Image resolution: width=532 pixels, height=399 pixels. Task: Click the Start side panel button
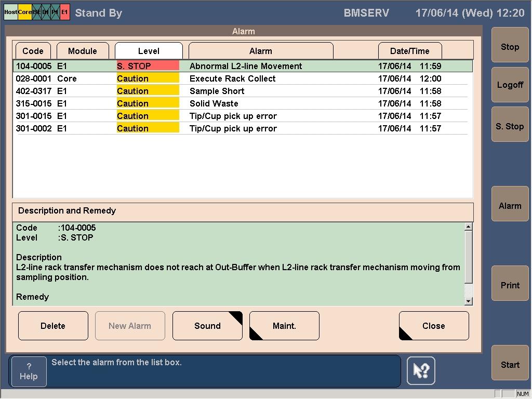tap(510, 363)
